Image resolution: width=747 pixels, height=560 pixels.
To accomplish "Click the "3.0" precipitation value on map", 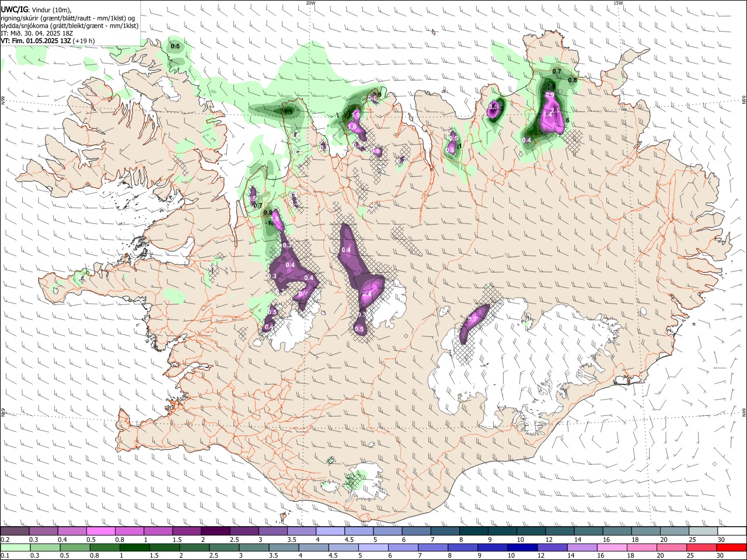I will pos(494,107).
